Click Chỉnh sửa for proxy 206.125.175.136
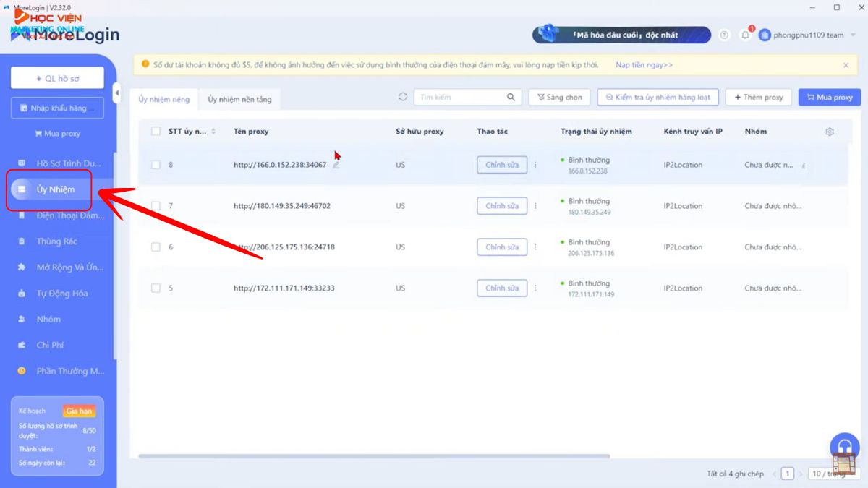Image resolution: width=868 pixels, height=488 pixels. click(x=502, y=247)
